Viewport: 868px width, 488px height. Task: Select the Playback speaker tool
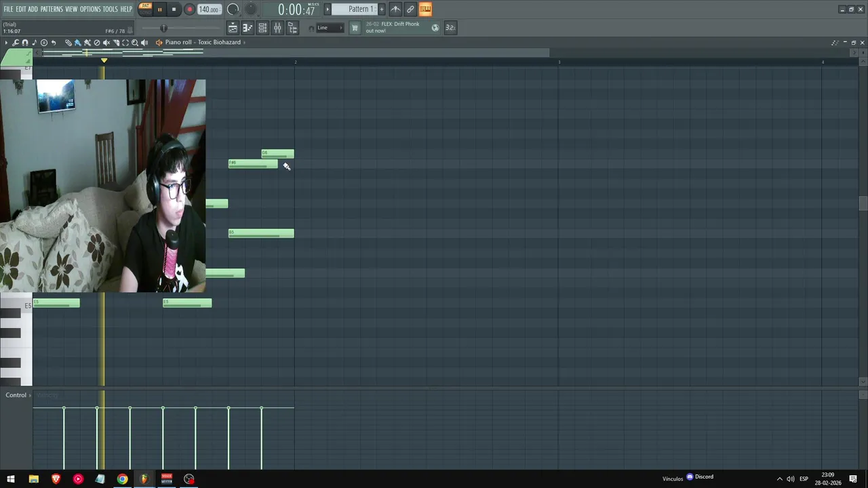click(144, 43)
